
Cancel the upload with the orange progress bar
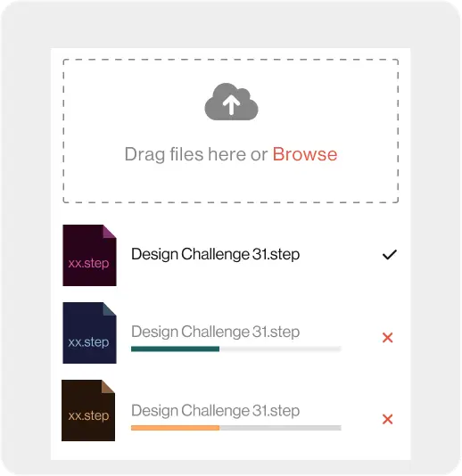(x=388, y=419)
